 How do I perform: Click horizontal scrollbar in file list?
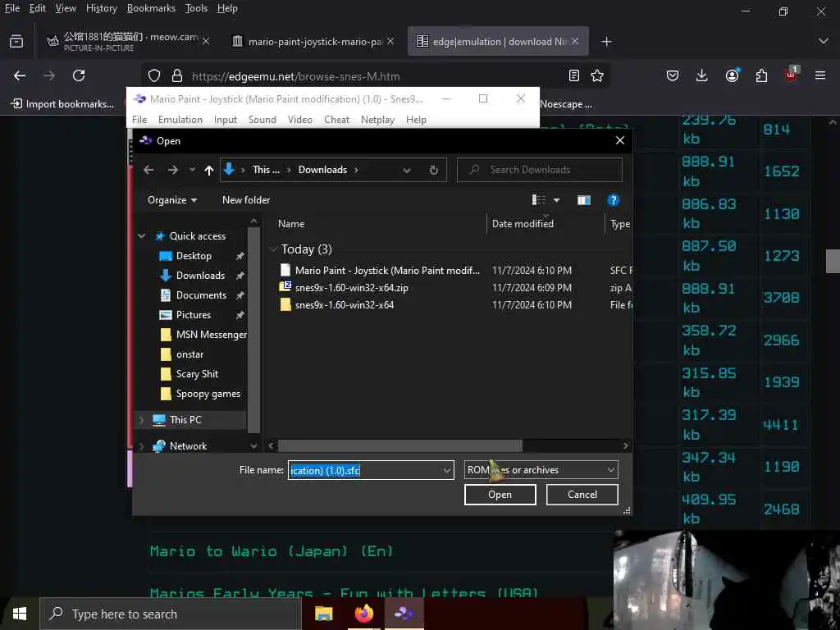[399, 445]
